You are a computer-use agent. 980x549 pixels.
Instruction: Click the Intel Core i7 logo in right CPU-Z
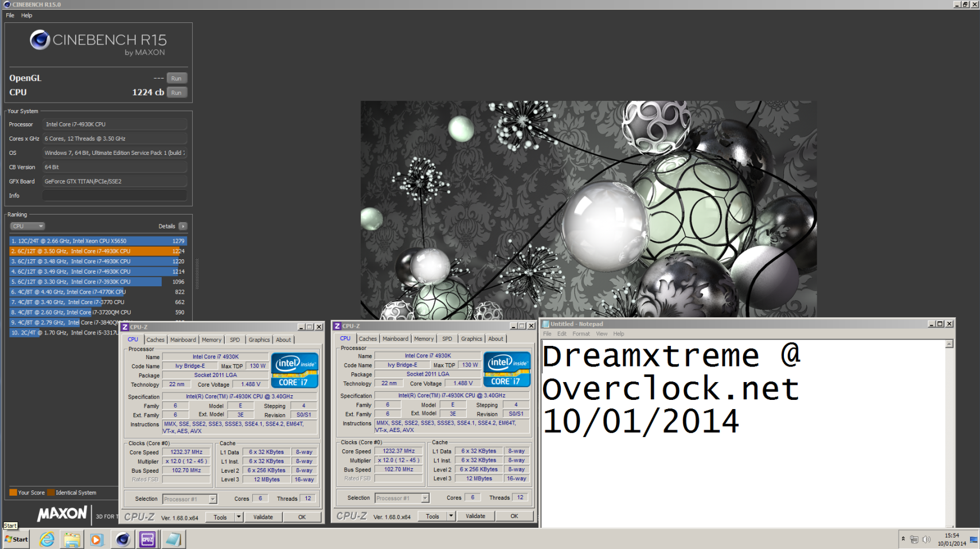click(x=507, y=369)
